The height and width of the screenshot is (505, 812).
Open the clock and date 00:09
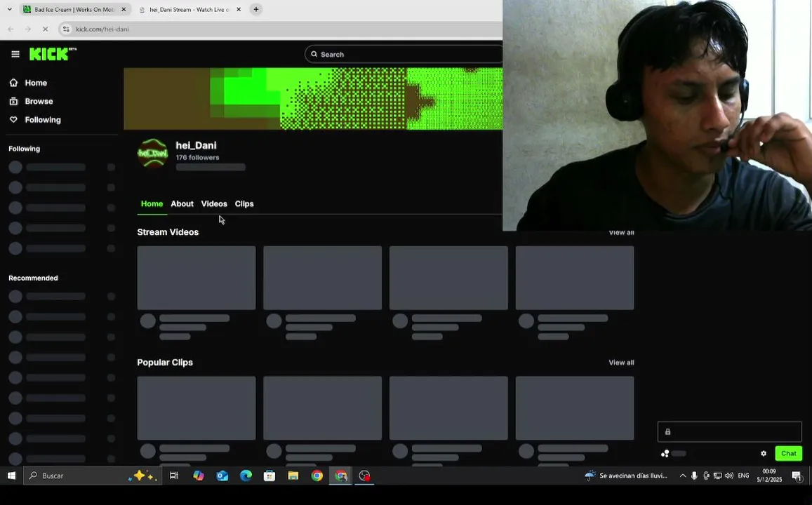click(769, 476)
